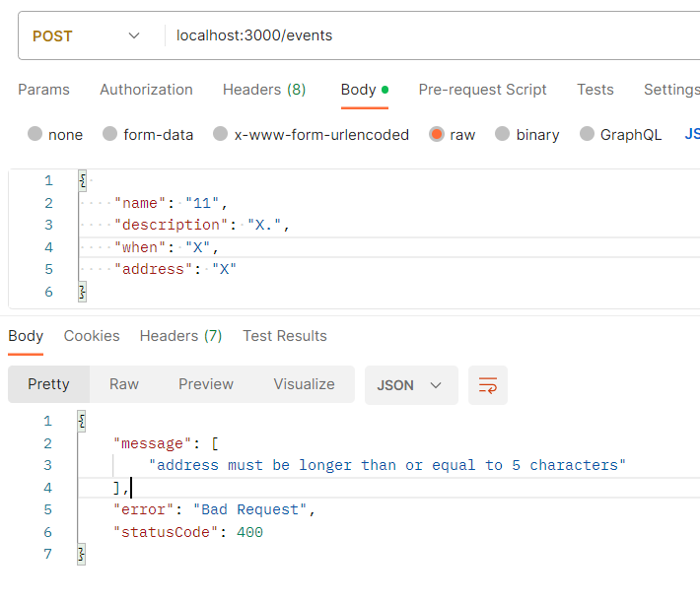Image resolution: width=700 pixels, height=602 pixels.
Task: Select the none body type radio button
Action: pyautogui.click(x=35, y=134)
